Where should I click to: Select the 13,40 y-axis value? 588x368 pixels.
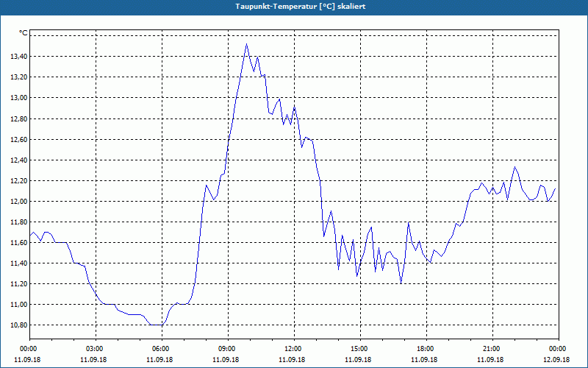click(x=18, y=57)
